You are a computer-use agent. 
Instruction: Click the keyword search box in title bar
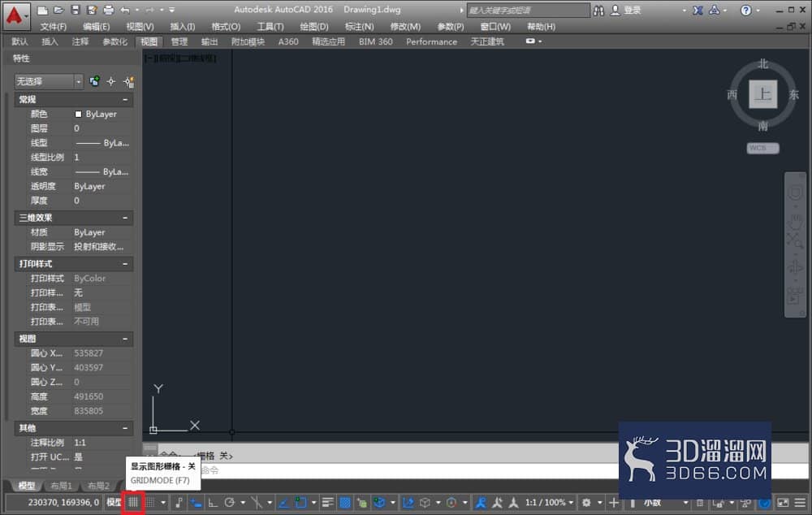pyautogui.click(x=529, y=11)
